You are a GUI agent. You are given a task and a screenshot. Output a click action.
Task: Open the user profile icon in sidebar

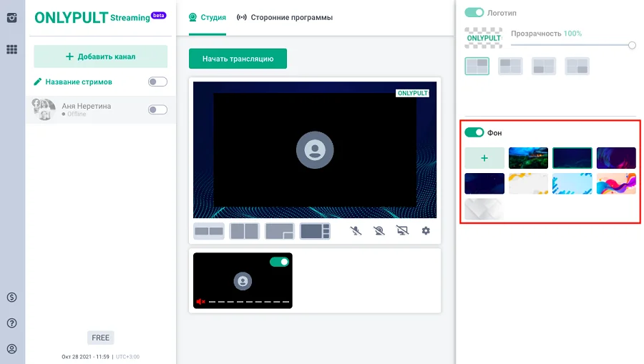[11, 349]
